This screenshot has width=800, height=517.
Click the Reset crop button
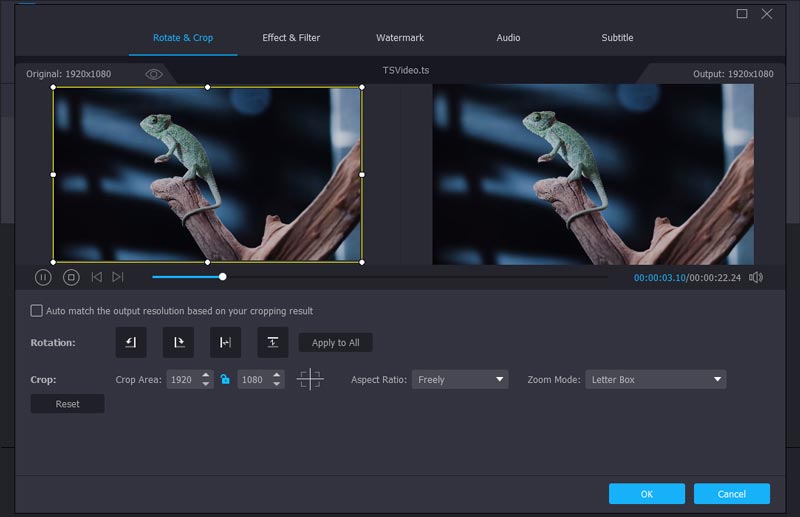point(67,404)
